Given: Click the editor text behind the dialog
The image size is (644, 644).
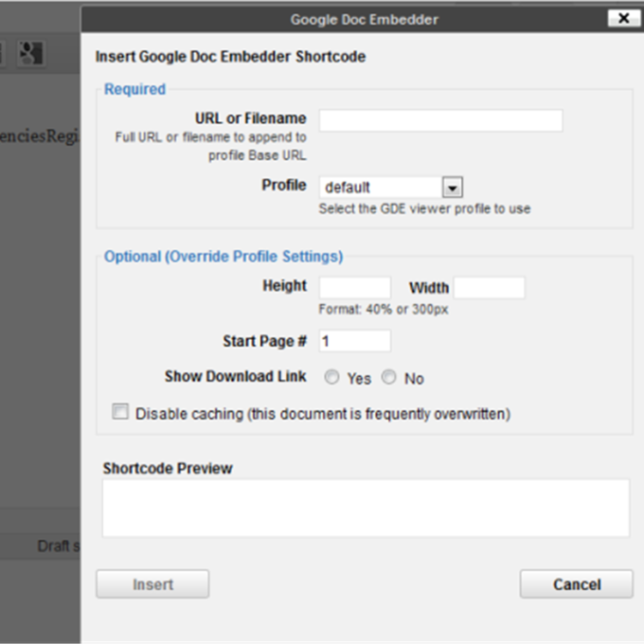Looking at the screenshot, I should click(x=40, y=136).
